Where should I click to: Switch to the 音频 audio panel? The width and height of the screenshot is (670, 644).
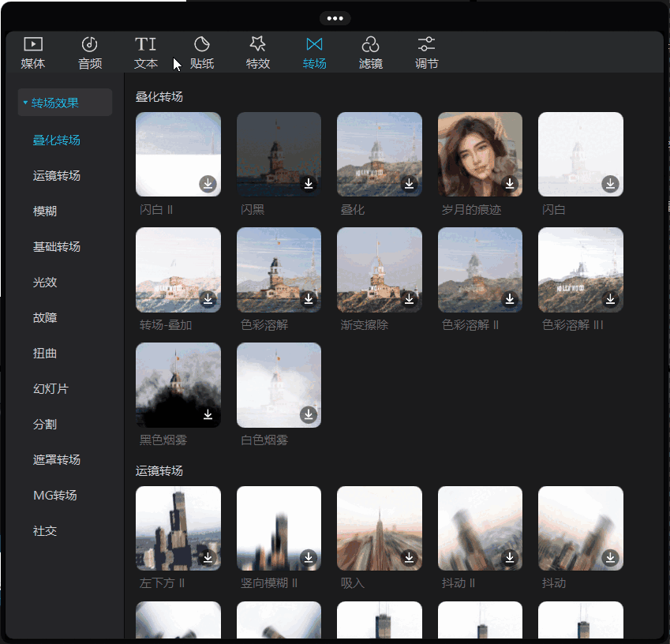(x=89, y=53)
